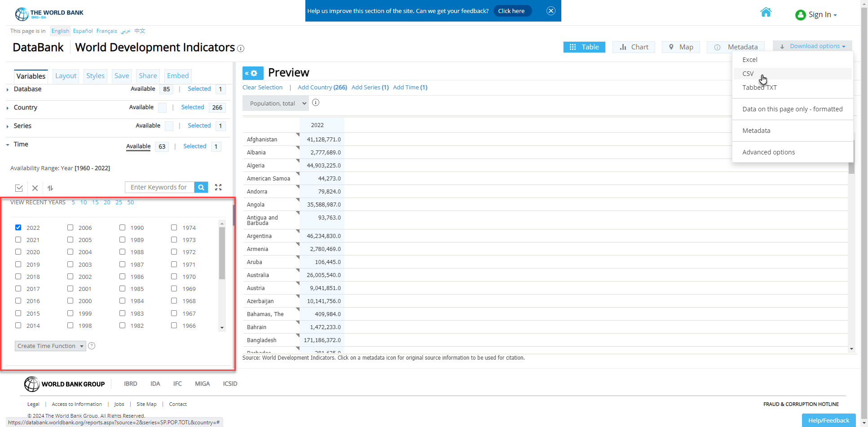Open the Population, total series dropdown
Viewport: 868px width, 427px height.
tap(276, 103)
